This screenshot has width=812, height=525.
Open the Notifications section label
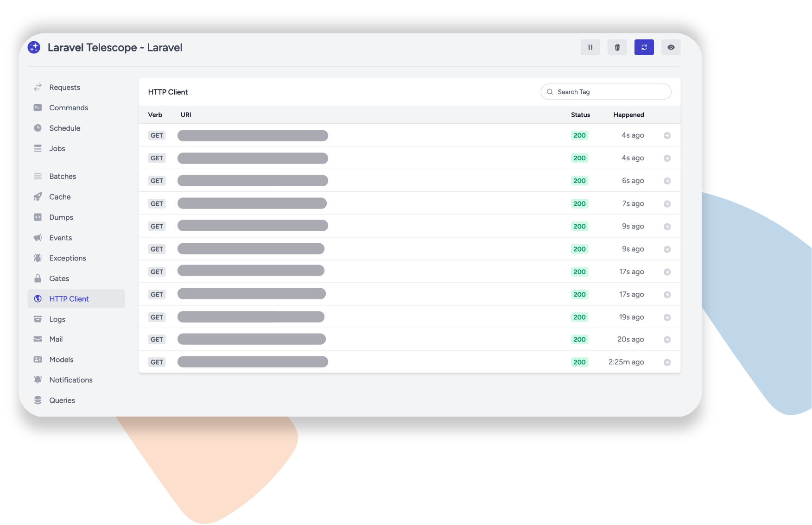[71, 380]
